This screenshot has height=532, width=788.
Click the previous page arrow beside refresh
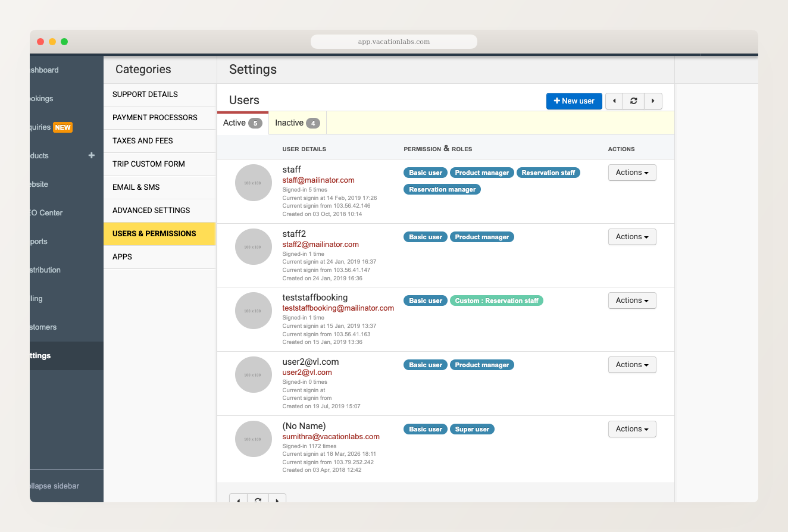coord(614,101)
